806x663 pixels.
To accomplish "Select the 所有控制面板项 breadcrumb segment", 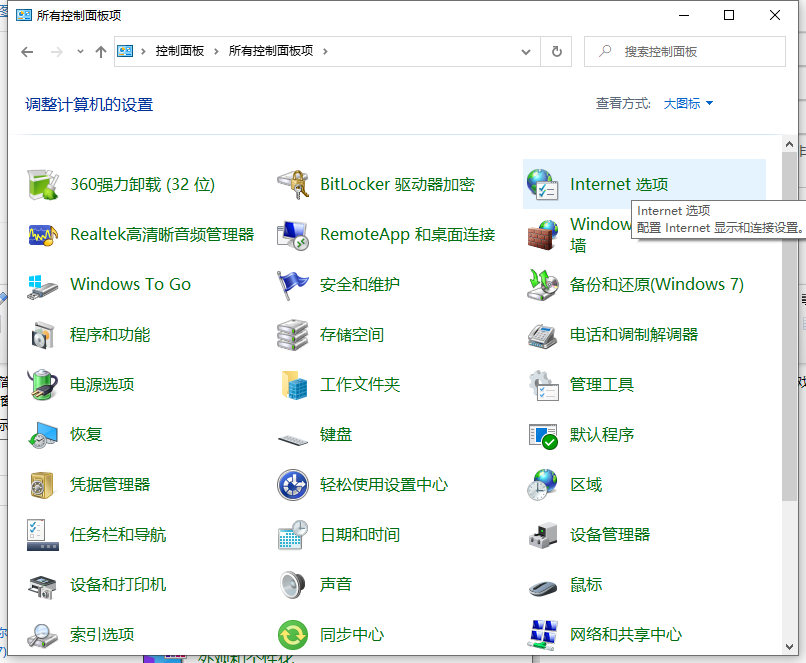I will point(272,51).
